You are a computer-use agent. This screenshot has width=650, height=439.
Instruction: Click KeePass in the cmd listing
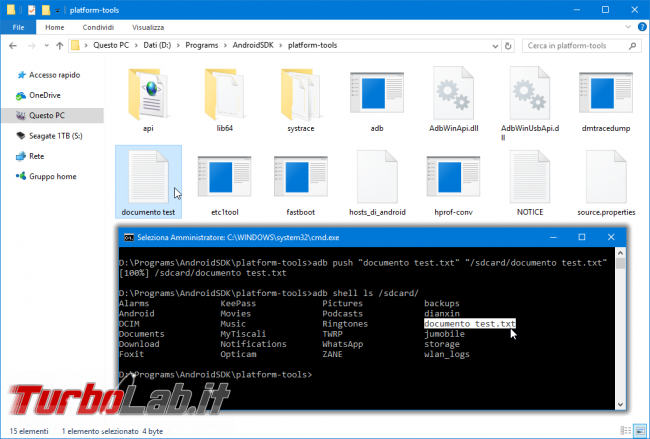coord(238,303)
